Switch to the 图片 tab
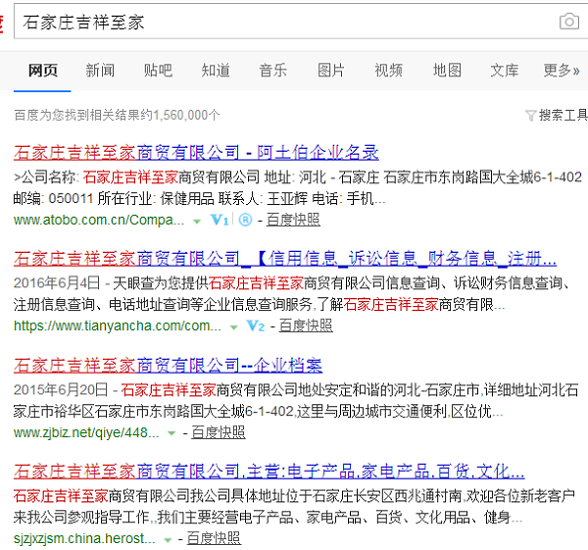588x550 pixels. [x=330, y=70]
